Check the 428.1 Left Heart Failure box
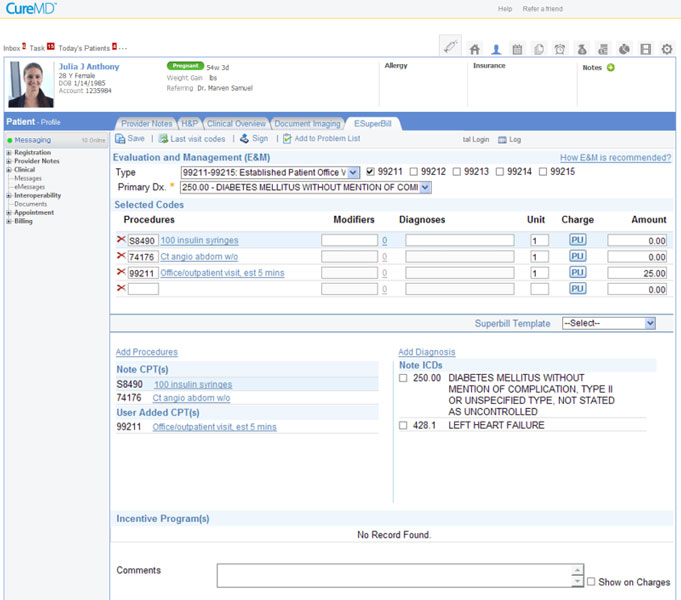This screenshot has height=600, width=681. tap(403, 425)
